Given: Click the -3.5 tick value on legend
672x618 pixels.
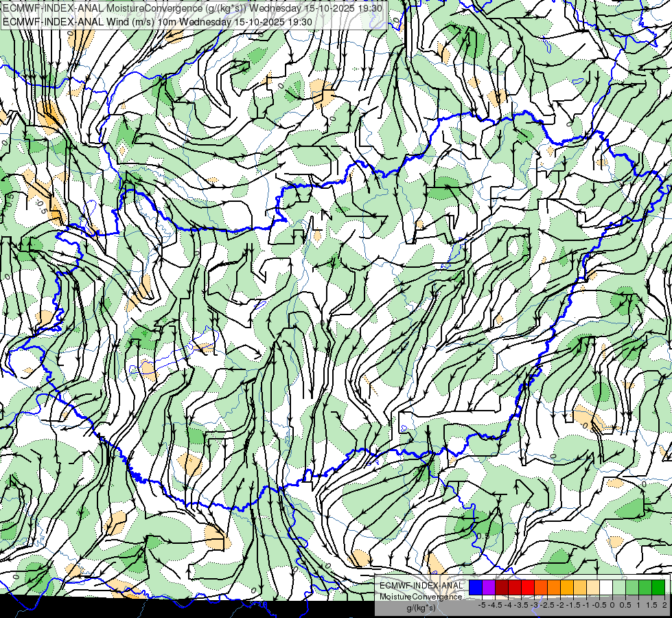Looking at the screenshot, I should pos(521,605).
